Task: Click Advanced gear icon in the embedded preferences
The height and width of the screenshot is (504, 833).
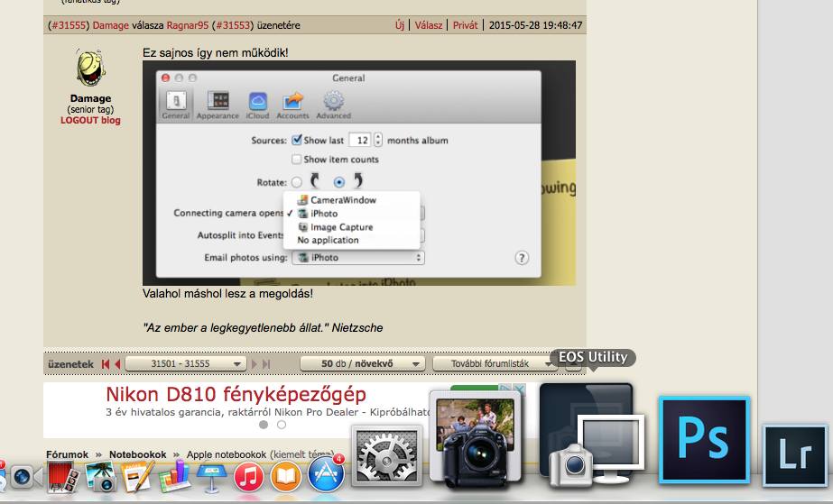Action: coord(334,105)
